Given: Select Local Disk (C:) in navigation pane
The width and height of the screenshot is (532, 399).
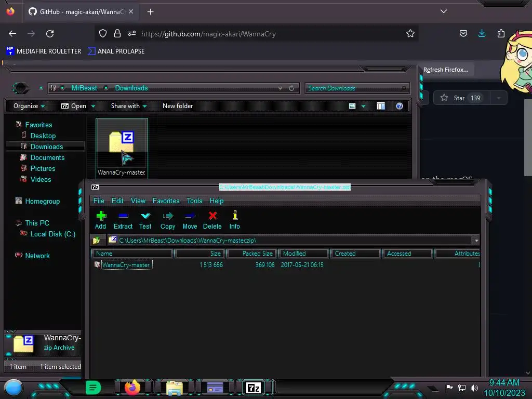Looking at the screenshot, I should [53, 234].
